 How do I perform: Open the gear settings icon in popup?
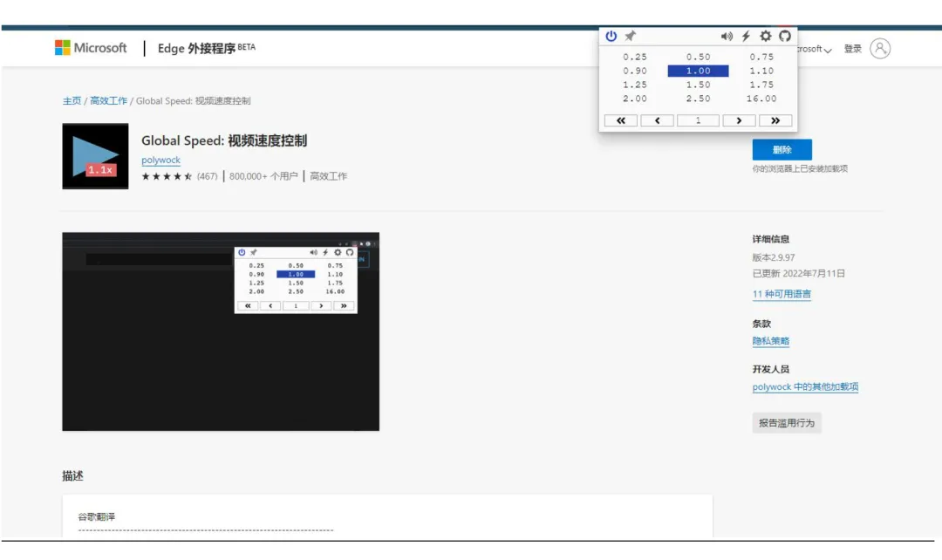(766, 36)
